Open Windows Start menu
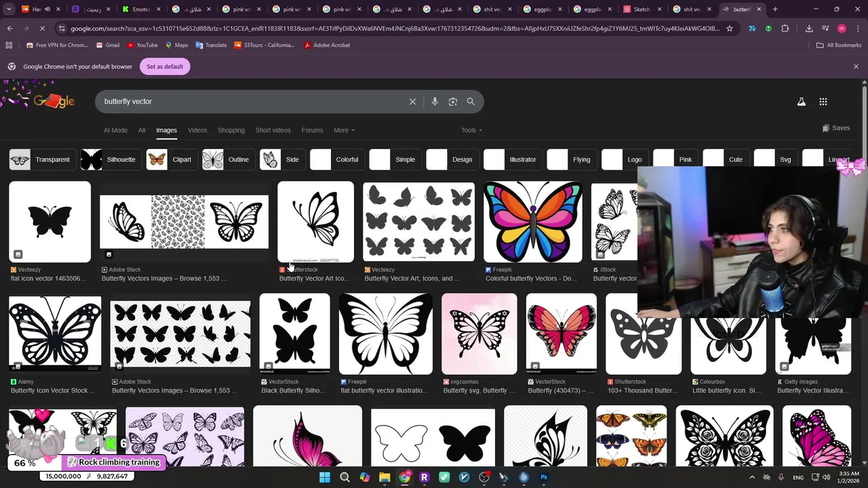868x488 pixels. [x=325, y=477]
